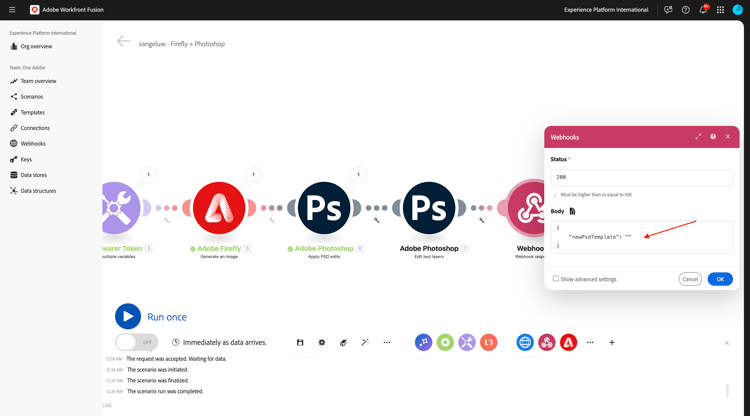The height and width of the screenshot is (416, 750).
Task: Open the apps grid switcher
Action: click(x=720, y=10)
